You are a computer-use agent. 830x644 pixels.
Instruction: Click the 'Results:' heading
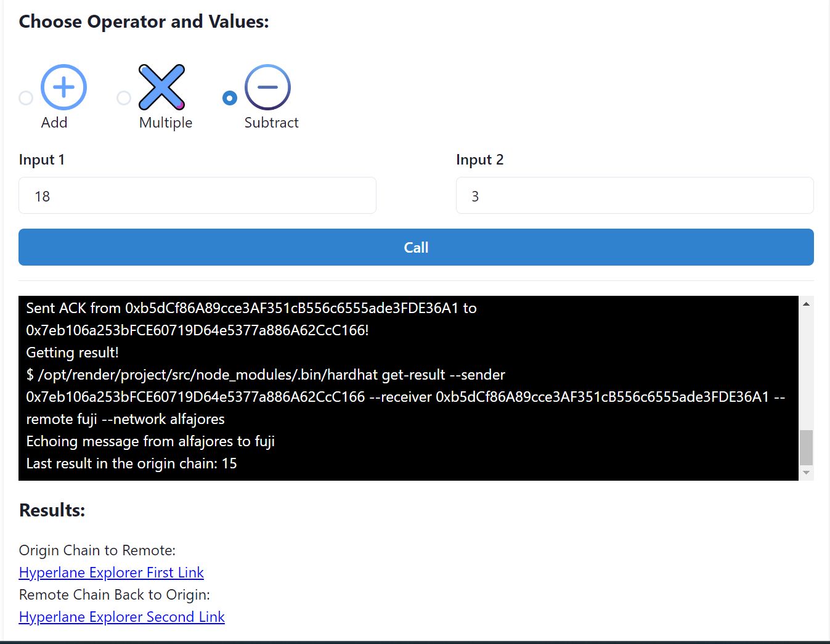coord(52,510)
